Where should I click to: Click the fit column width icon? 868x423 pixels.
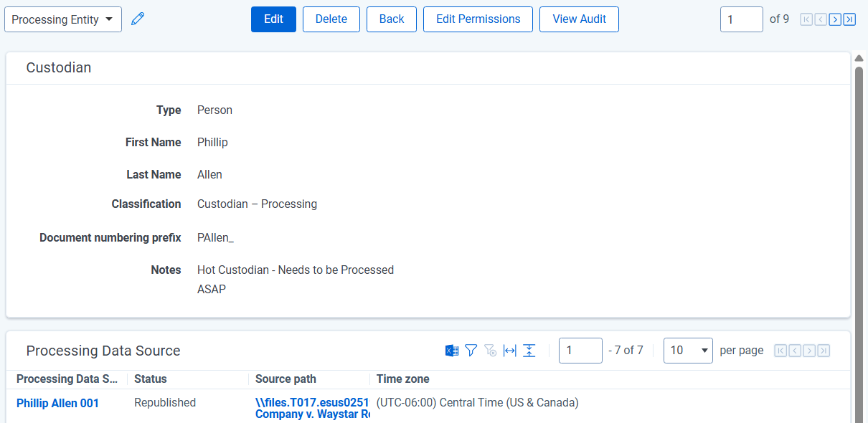(x=510, y=351)
